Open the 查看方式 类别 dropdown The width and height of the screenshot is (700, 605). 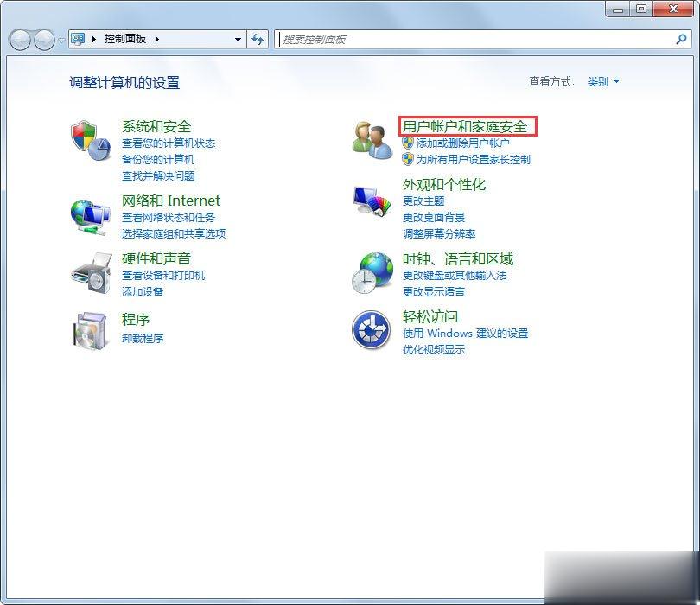click(603, 82)
